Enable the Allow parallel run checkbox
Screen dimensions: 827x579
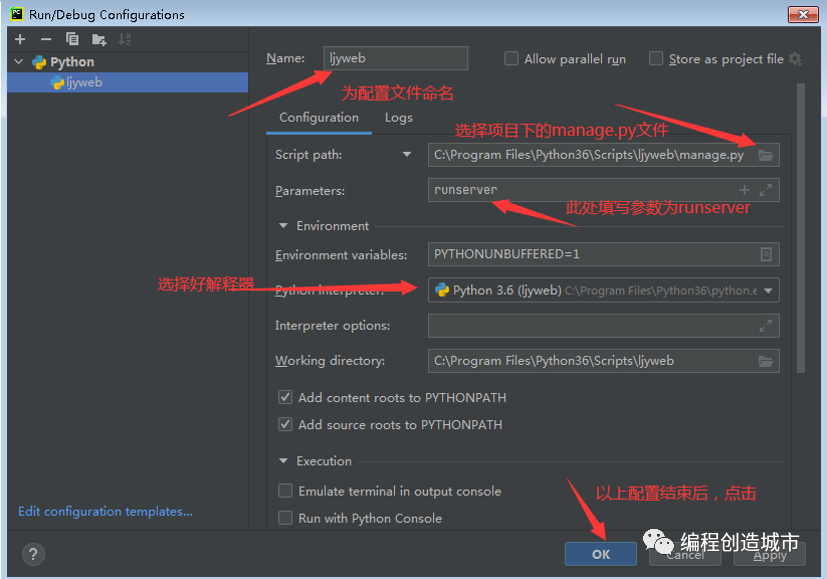tap(511, 59)
